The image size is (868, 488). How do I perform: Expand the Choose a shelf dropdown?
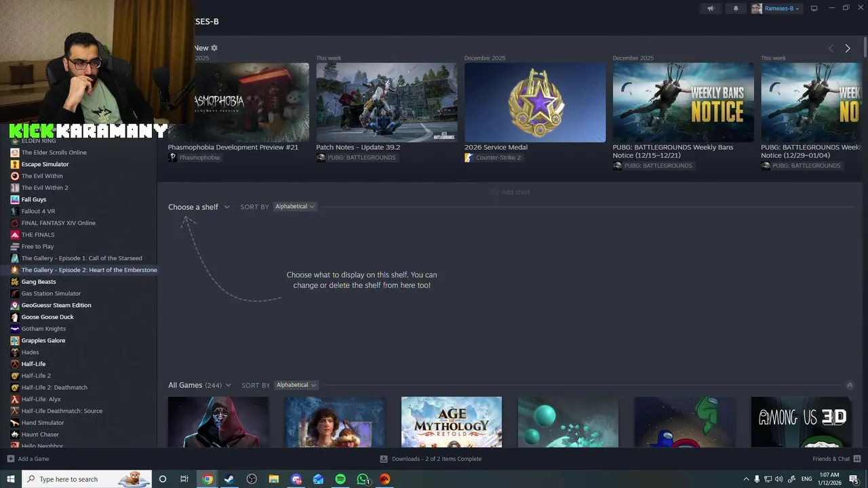tap(199, 207)
